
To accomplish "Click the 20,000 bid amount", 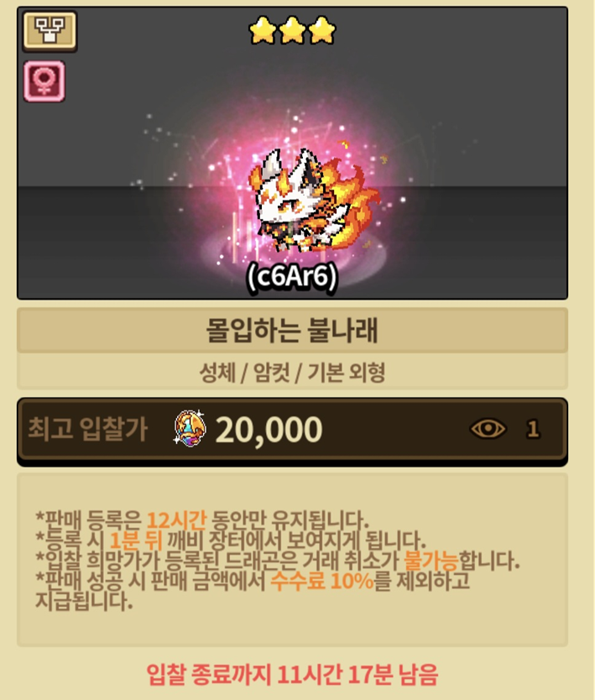I will tap(269, 430).
